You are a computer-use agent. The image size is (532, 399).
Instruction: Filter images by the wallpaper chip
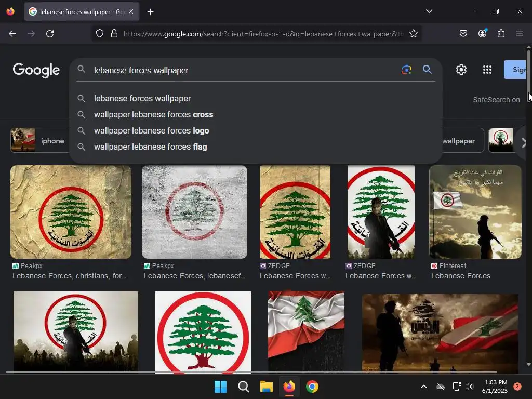(x=463, y=140)
